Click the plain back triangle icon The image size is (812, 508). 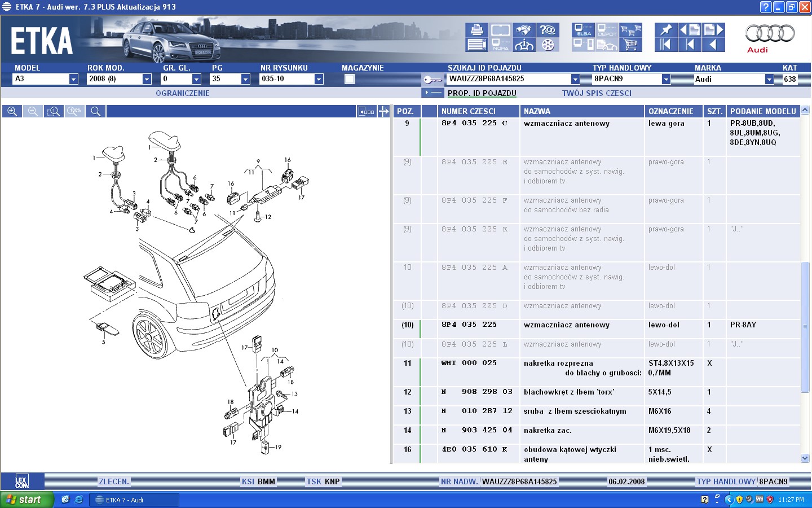click(x=713, y=45)
